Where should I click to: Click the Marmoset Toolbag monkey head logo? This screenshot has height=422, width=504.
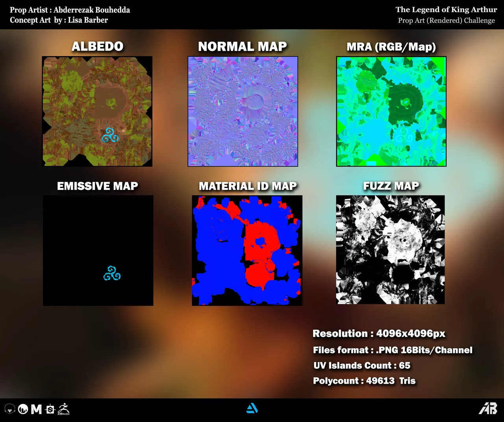10,409
